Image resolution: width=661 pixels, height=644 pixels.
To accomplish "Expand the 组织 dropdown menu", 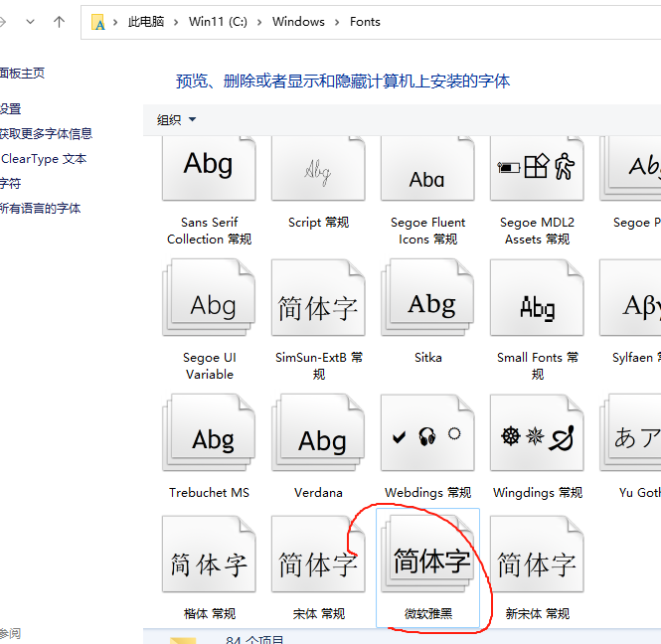I will tap(176, 120).
